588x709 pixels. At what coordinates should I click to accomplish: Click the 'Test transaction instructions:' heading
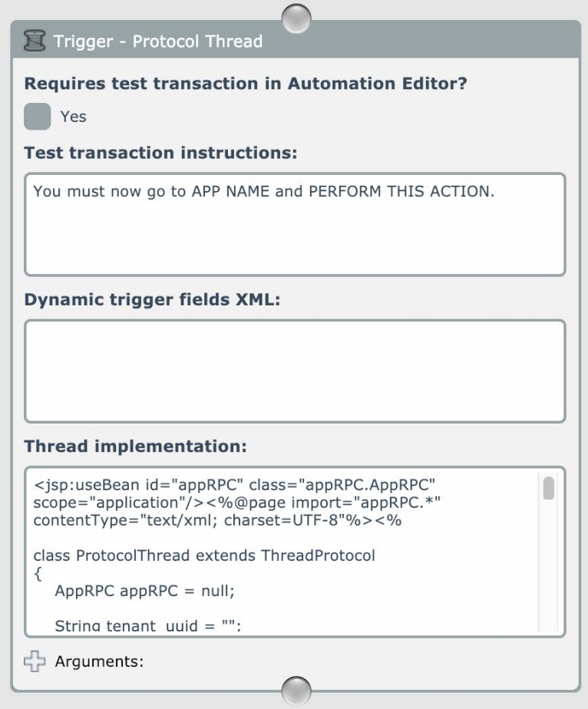160,152
